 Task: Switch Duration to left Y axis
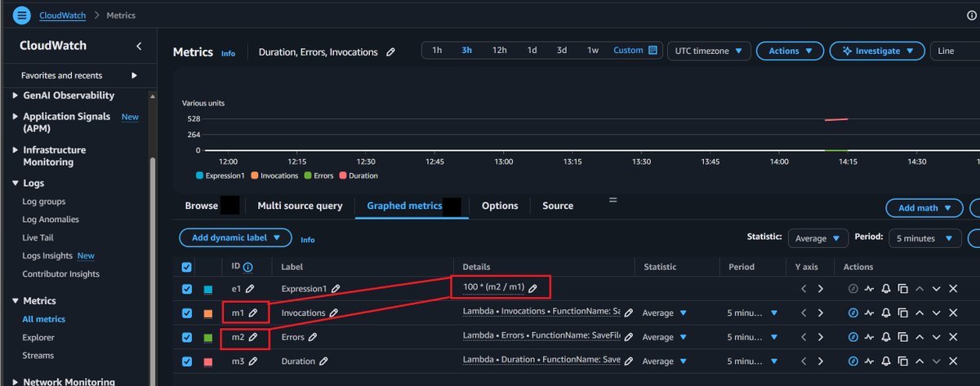coord(804,361)
